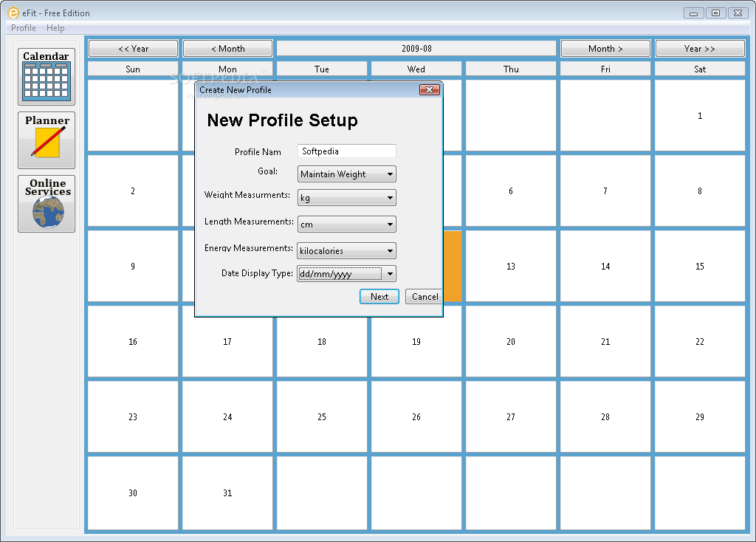Open the Calendar view icon

pos(47,77)
